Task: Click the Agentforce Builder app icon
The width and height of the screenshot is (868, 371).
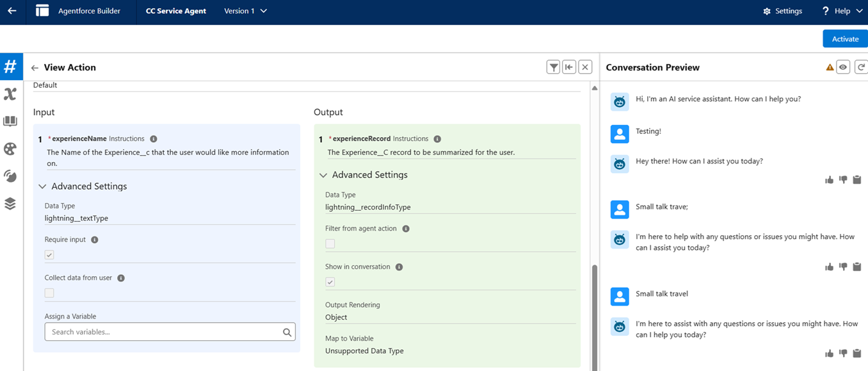Action: point(42,11)
